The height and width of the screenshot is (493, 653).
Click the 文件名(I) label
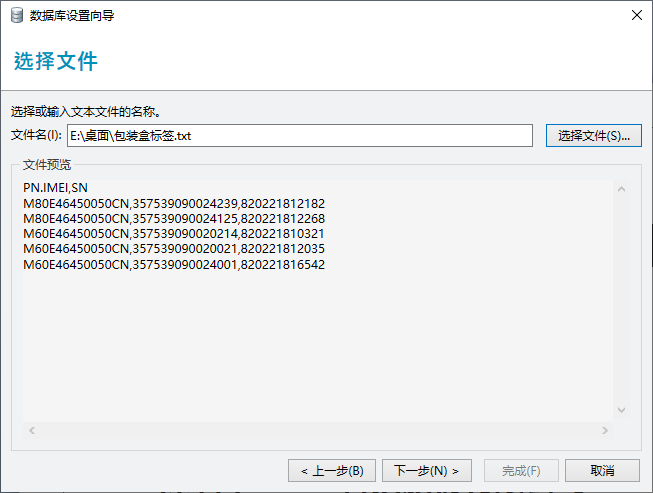coord(36,135)
